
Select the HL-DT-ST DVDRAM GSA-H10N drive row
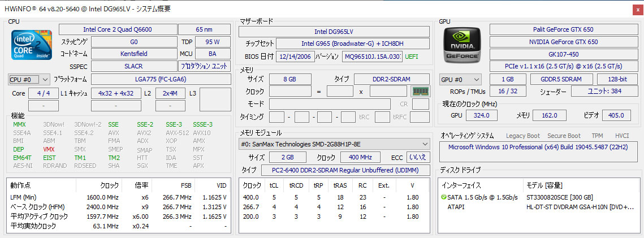[539, 207]
